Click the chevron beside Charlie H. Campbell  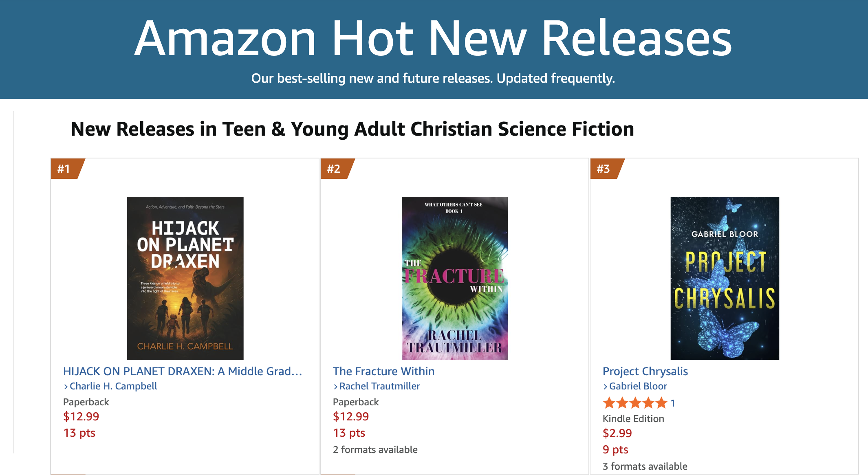[x=66, y=387]
